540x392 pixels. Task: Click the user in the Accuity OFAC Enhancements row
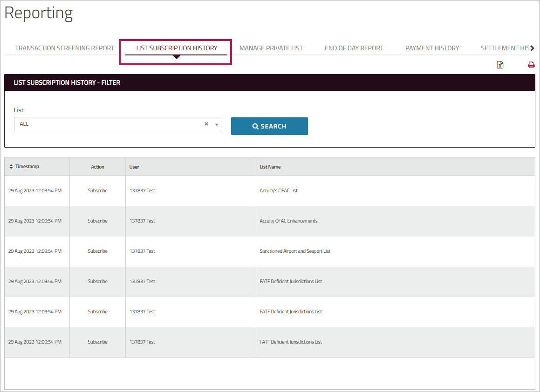click(142, 221)
